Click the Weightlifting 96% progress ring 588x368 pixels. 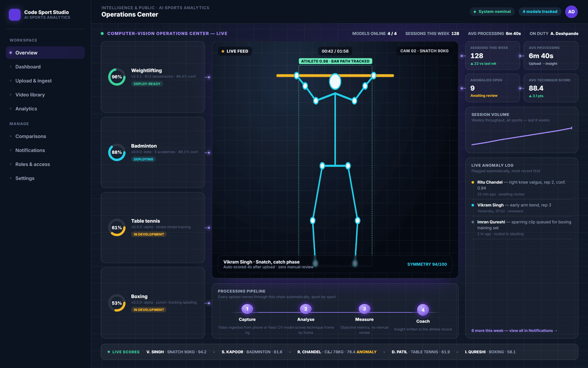(x=117, y=77)
